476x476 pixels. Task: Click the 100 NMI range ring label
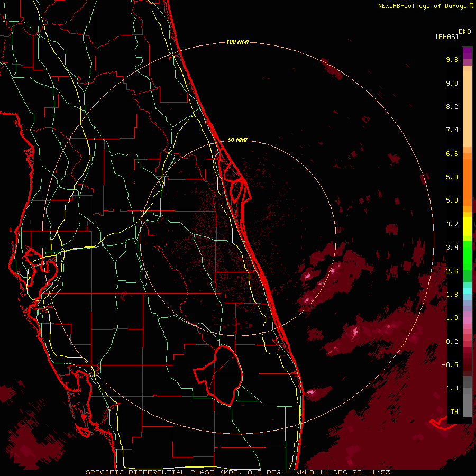(x=237, y=42)
